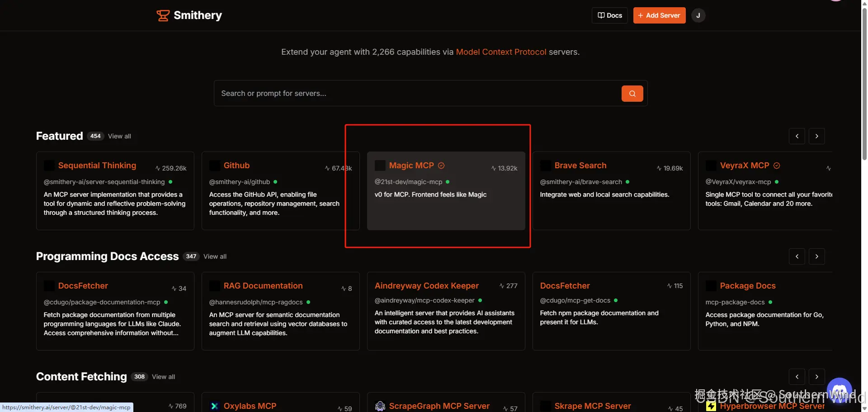Open the Magic MCP title link

click(x=411, y=166)
